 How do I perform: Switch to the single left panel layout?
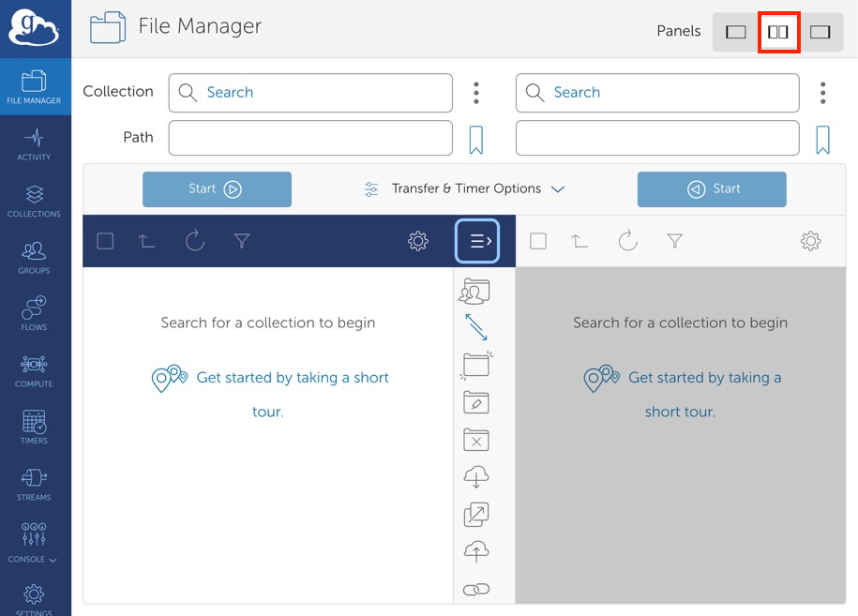click(x=736, y=32)
